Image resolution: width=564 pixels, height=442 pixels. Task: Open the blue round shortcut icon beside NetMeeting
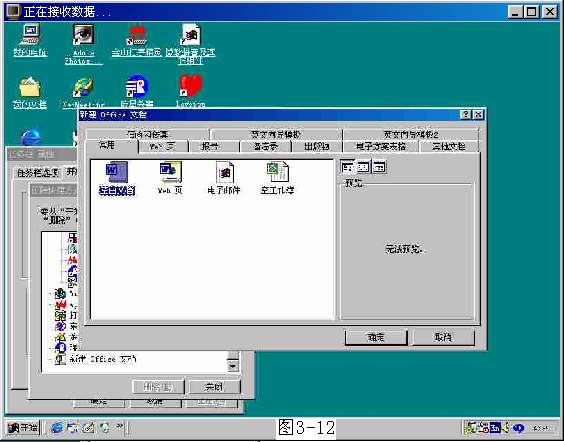(137, 92)
